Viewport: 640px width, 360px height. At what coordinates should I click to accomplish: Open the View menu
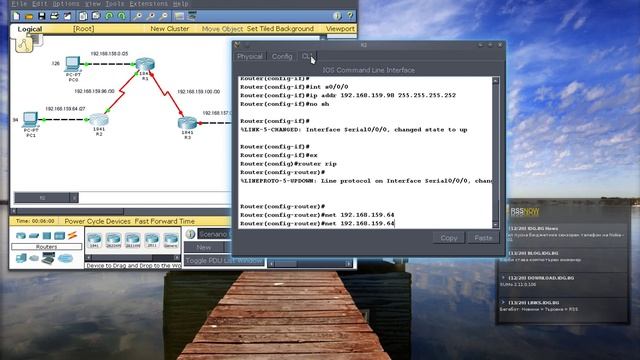(x=93, y=4)
